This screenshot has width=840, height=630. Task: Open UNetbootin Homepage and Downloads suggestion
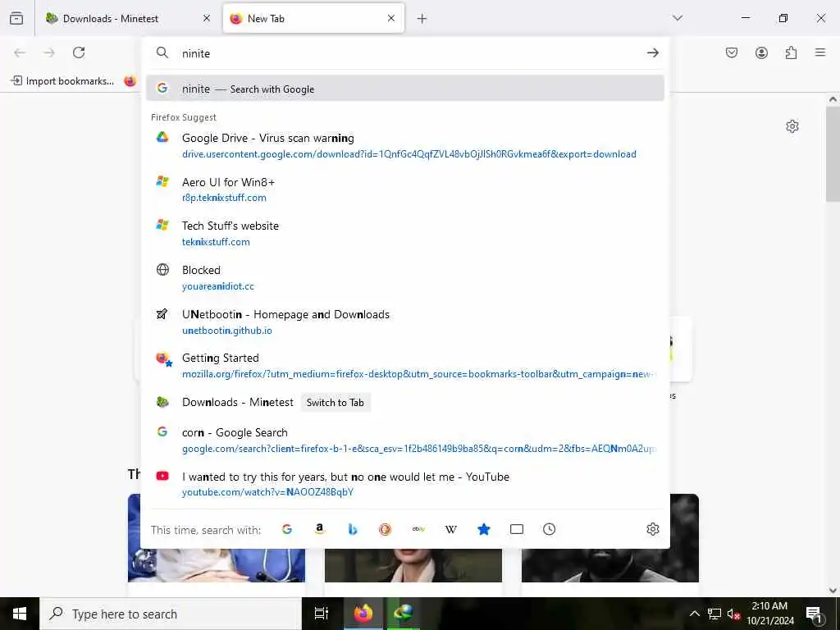(405, 322)
